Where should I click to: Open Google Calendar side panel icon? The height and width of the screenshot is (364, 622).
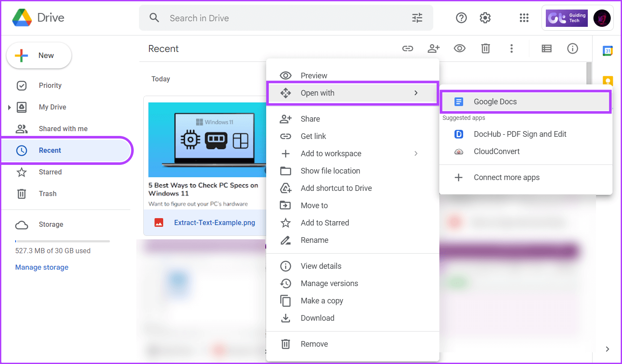608,51
